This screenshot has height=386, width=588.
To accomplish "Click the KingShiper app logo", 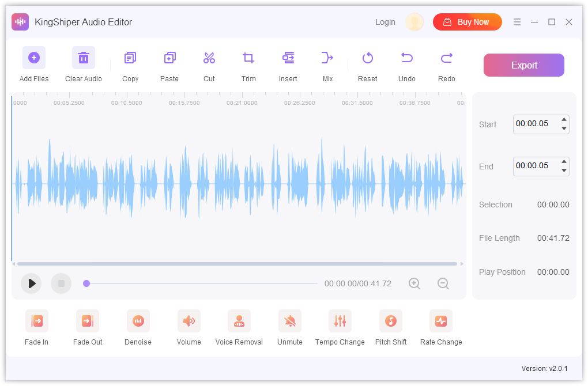I will coord(20,22).
